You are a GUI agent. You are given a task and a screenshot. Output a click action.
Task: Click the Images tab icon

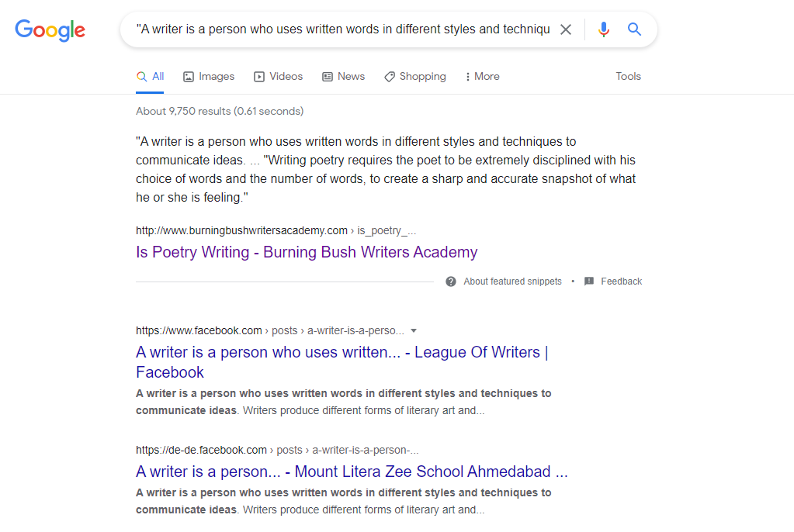pyautogui.click(x=189, y=77)
